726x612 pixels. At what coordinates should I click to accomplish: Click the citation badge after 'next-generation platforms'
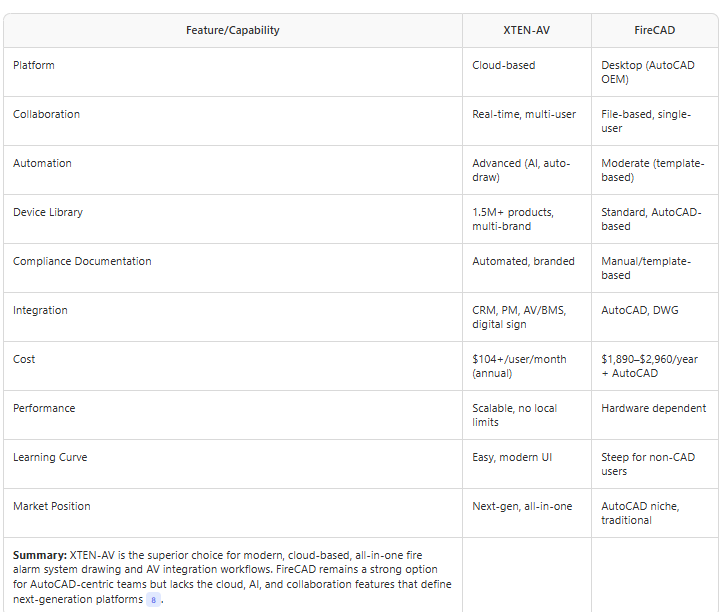coord(153,599)
